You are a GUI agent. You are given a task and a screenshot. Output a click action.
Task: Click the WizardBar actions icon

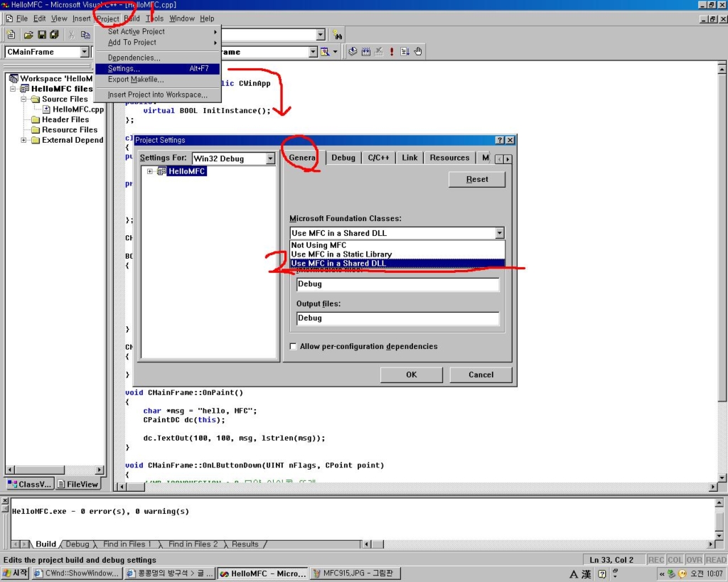click(325, 51)
